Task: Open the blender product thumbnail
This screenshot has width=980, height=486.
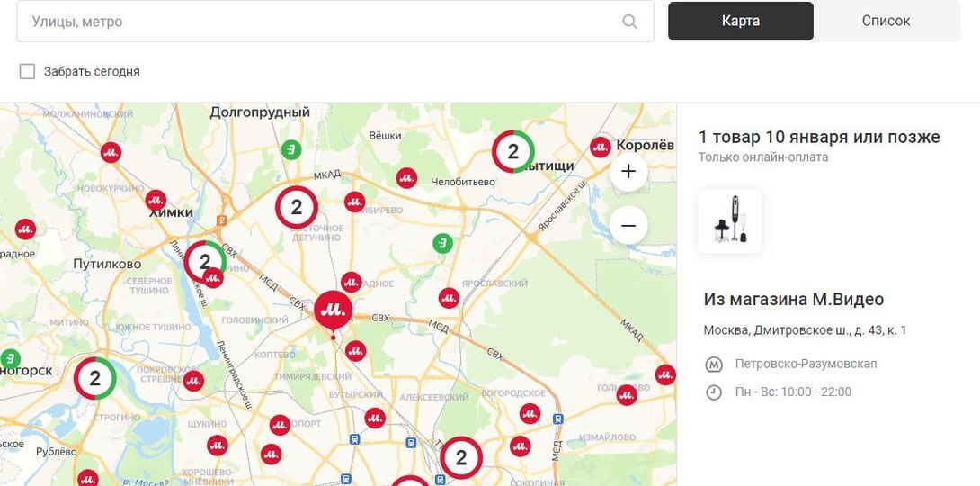Action: (730, 221)
